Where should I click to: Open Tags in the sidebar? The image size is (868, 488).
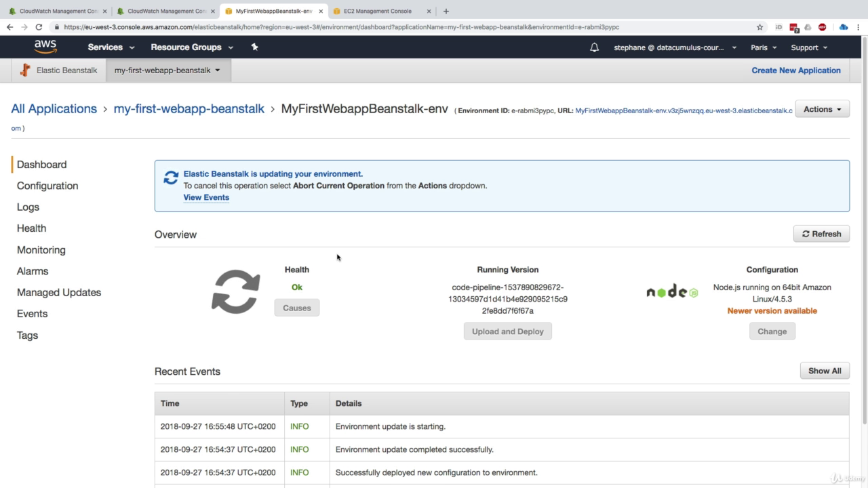tap(27, 335)
